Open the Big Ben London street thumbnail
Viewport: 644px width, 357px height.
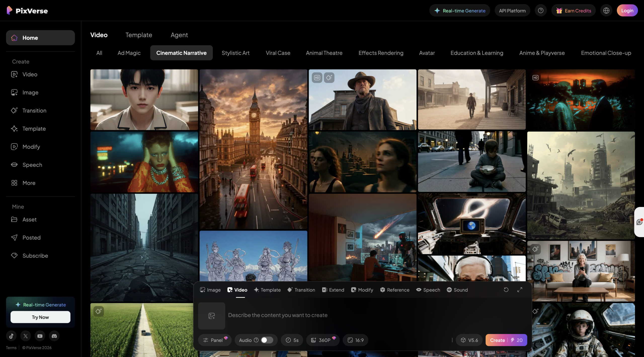point(253,149)
